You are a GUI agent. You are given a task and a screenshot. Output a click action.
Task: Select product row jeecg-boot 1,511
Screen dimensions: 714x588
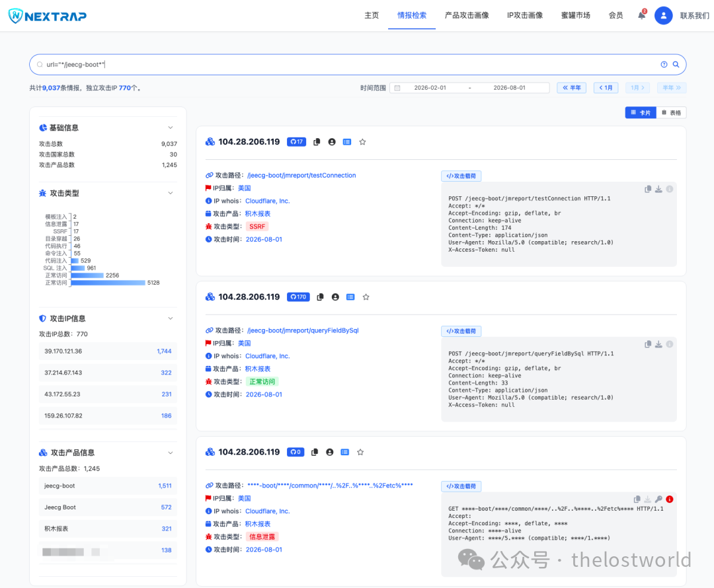108,486
